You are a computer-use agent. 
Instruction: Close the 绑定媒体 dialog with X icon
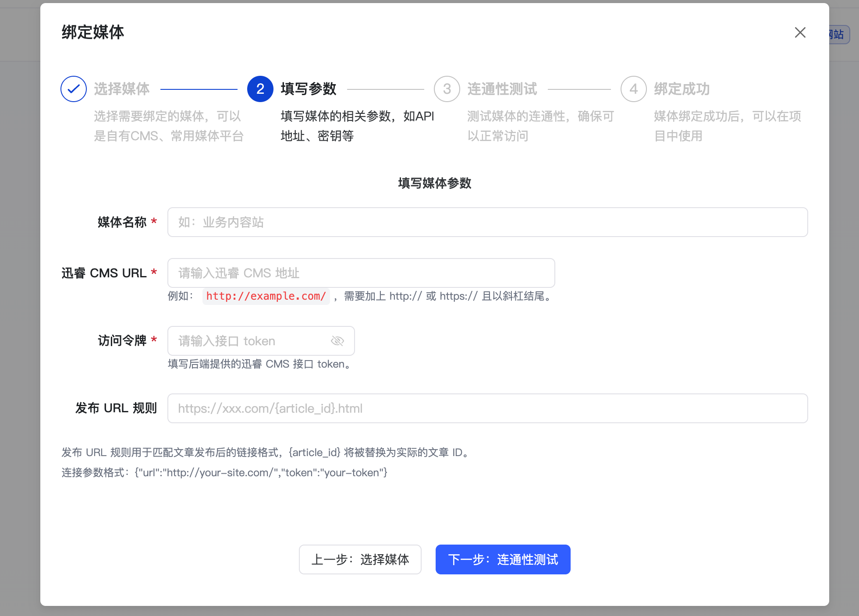pos(800,32)
